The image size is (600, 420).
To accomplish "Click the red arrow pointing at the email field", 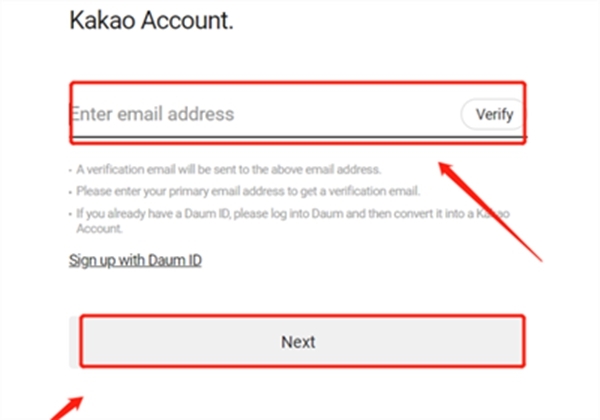I will [492, 210].
